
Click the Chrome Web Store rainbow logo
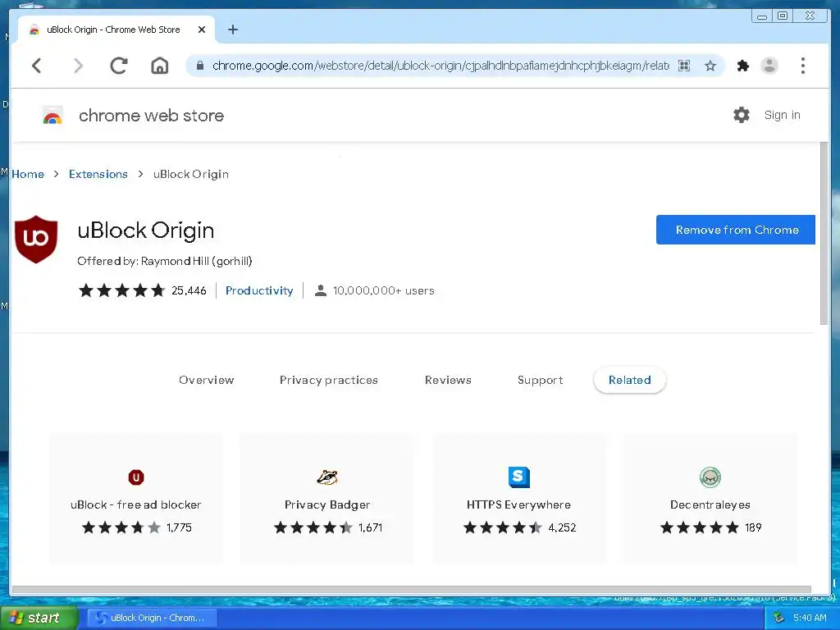tap(52, 115)
